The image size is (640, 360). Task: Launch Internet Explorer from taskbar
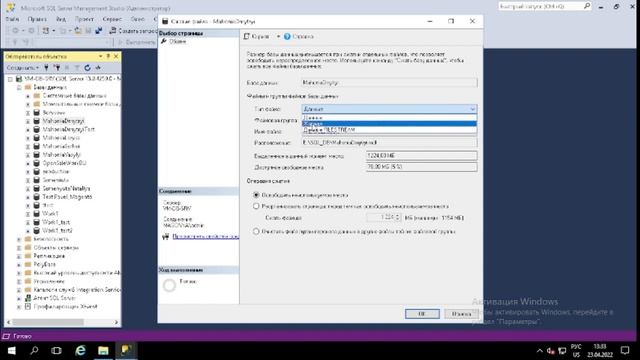(x=80, y=351)
